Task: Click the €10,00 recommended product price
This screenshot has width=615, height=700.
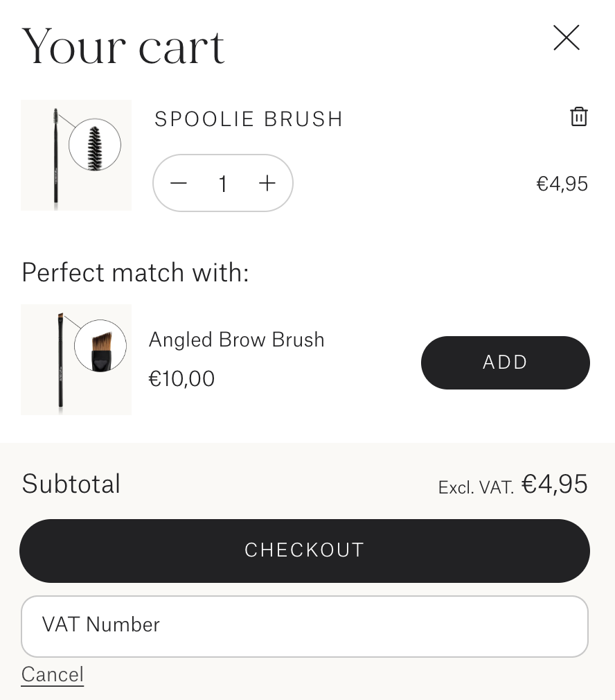Action: pyautogui.click(x=182, y=378)
